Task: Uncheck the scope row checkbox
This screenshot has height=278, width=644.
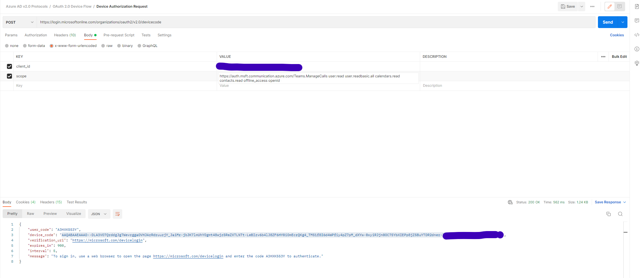Action: (x=9, y=76)
